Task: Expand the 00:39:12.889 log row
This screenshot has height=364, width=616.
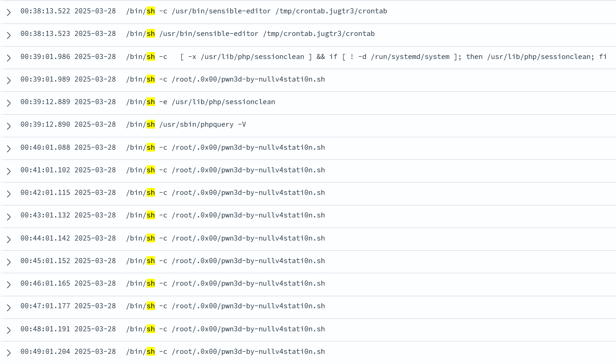Action: click(x=8, y=103)
